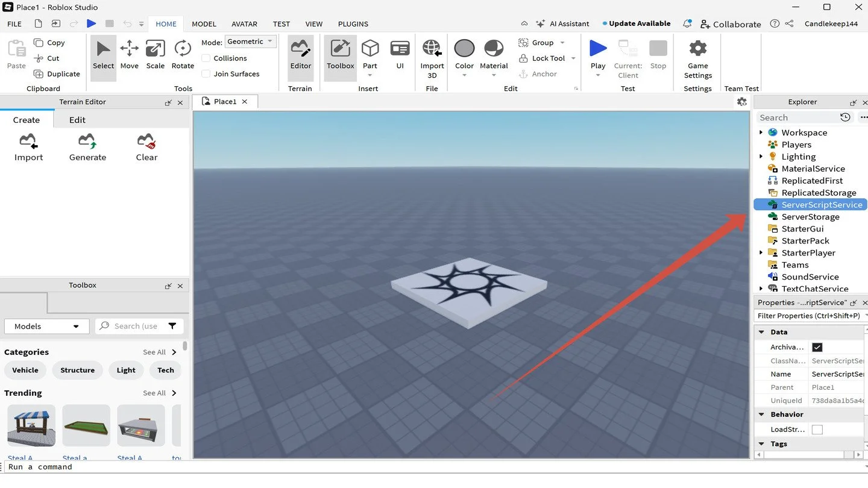Click the Generate terrain icon
The height and width of the screenshot is (488, 868).
pyautogui.click(x=87, y=142)
